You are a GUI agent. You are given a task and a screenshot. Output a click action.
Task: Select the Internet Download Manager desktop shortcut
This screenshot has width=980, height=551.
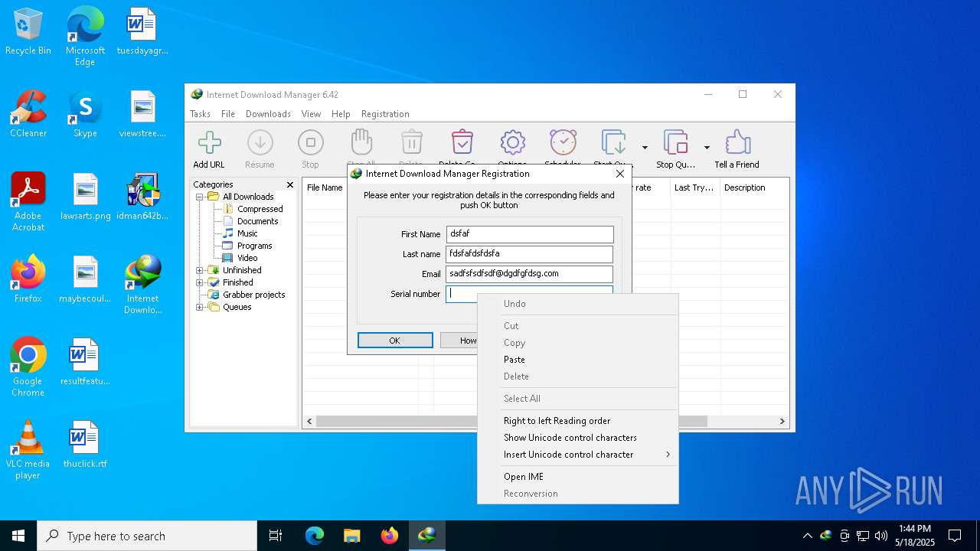142,285
